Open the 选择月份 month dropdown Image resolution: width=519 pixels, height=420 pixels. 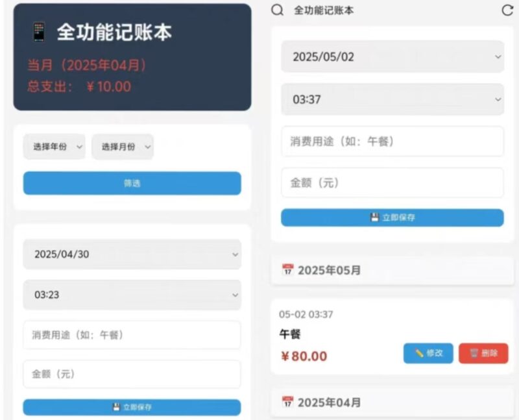point(123,147)
